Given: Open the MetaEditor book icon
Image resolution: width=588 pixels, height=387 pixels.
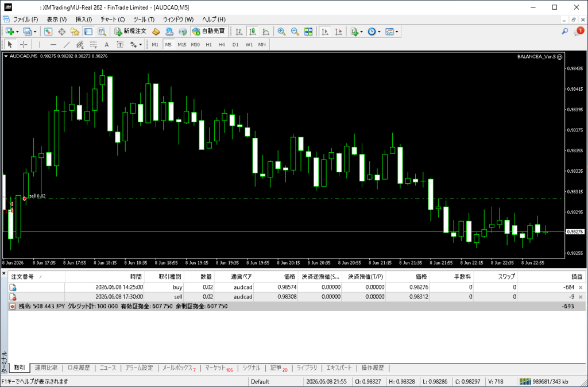Looking at the screenshot, I should [x=156, y=32].
